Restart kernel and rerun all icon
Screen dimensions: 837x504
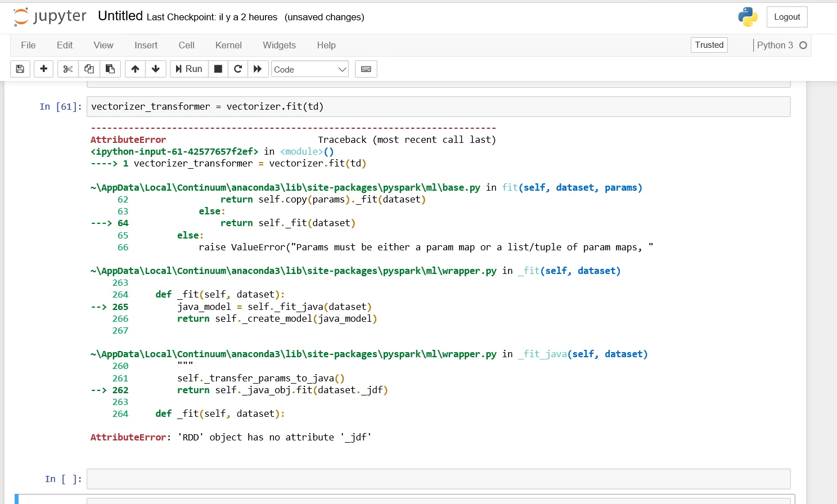258,69
